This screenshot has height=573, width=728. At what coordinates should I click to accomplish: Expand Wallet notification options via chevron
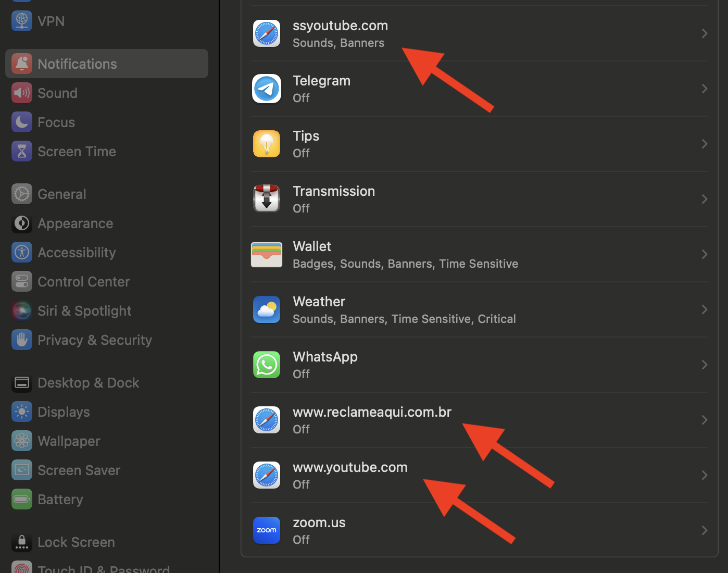[x=705, y=254]
